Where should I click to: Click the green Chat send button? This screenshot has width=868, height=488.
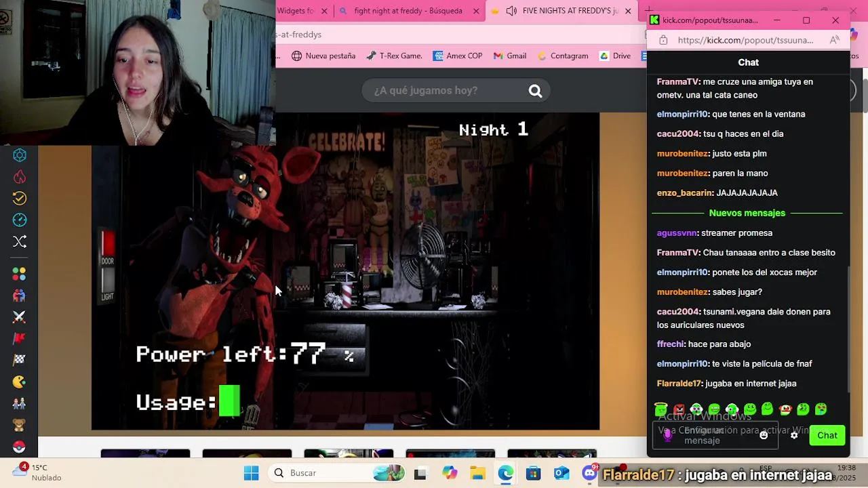click(x=827, y=435)
